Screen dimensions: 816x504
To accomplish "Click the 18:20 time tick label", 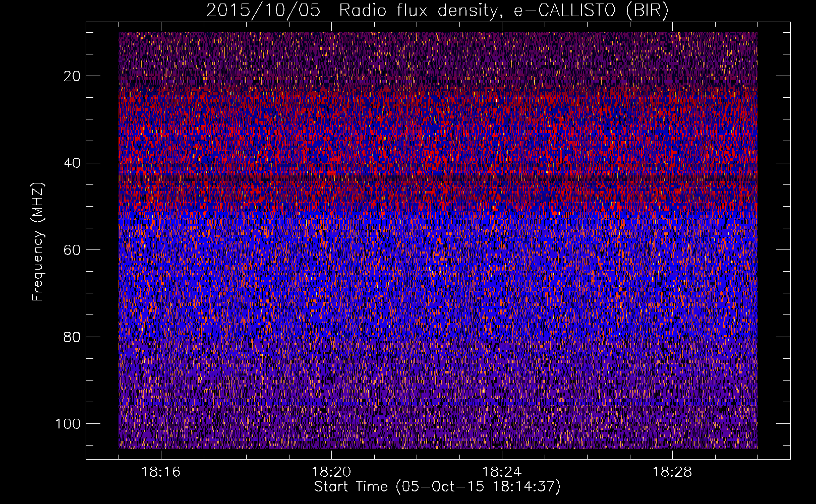I will pos(331,472).
